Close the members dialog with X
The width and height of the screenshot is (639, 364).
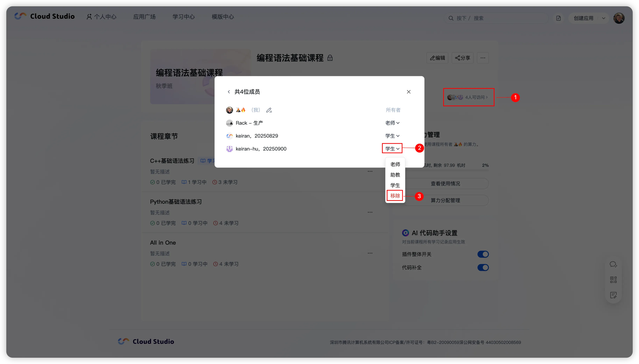[x=409, y=92]
